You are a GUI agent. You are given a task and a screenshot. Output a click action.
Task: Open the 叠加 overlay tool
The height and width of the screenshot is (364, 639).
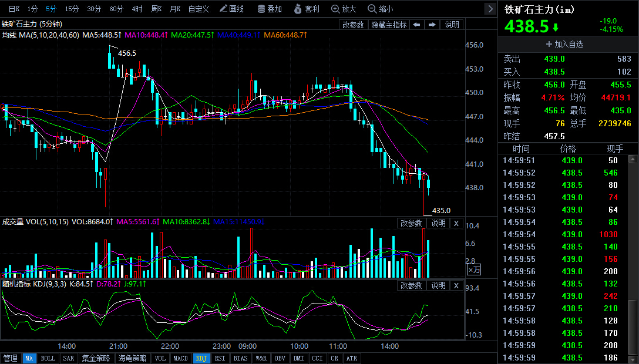[x=270, y=9]
